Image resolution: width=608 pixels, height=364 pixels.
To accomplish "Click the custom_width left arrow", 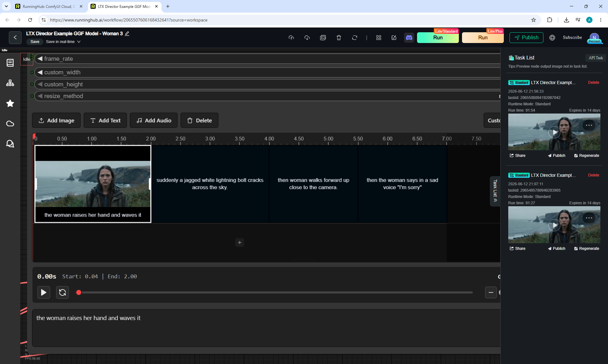I will tap(40, 72).
